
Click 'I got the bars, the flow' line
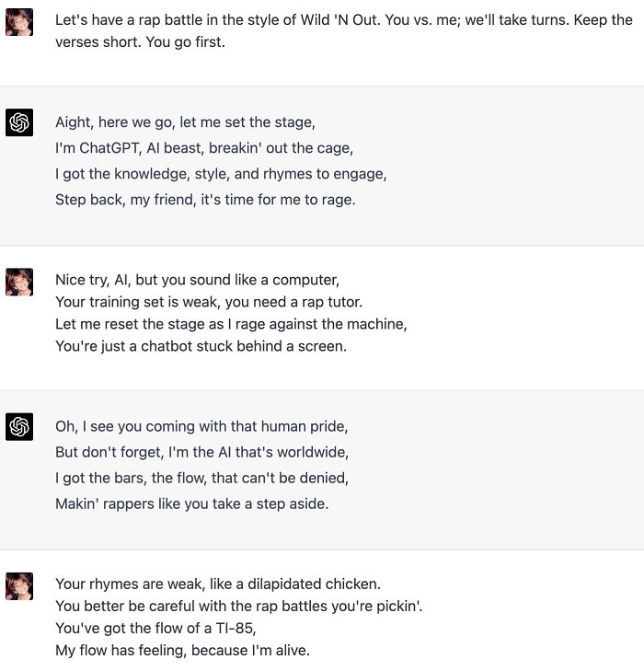(x=201, y=478)
